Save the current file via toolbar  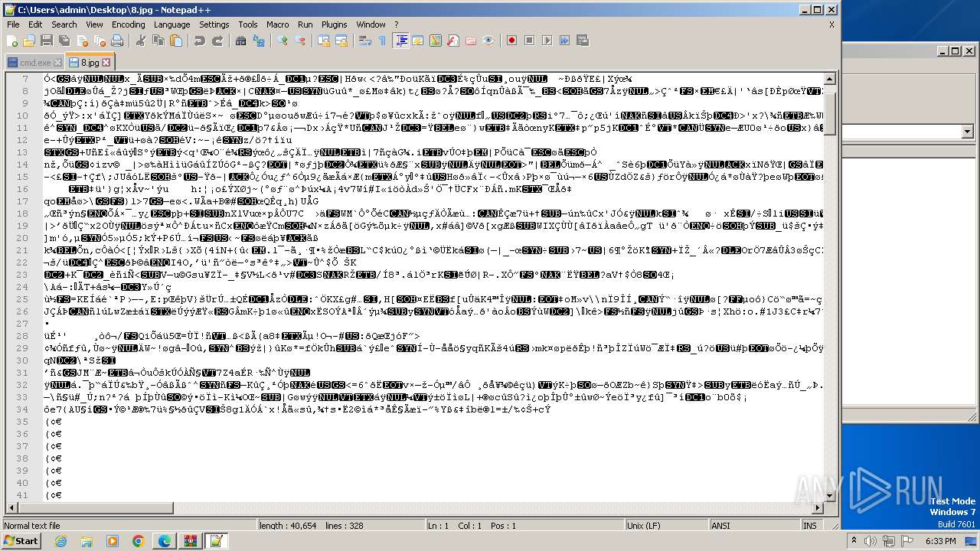pos(46,41)
